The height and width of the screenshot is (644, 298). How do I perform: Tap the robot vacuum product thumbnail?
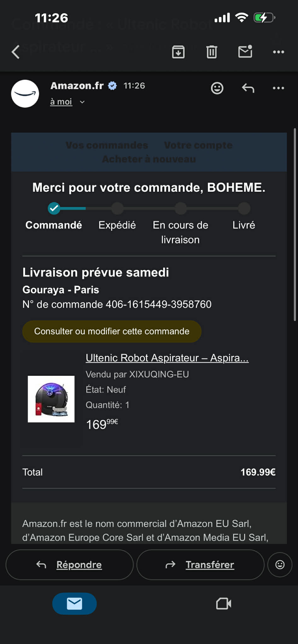tap(51, 399)
